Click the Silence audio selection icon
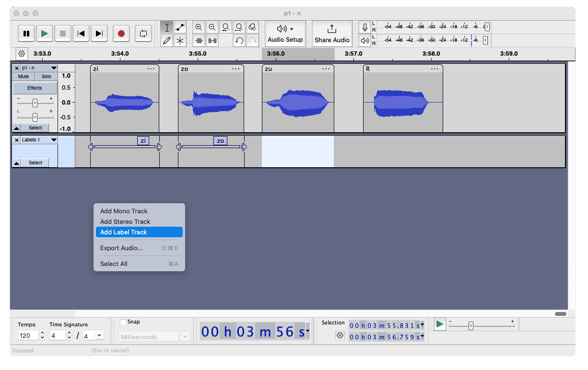The height and width of the screenshot is (370, 588). (212, 41)
